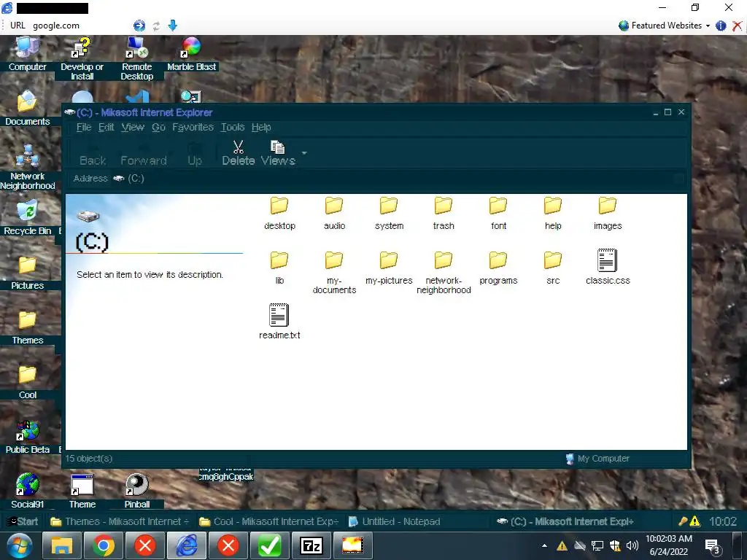Open the File menu

[84, 127]
